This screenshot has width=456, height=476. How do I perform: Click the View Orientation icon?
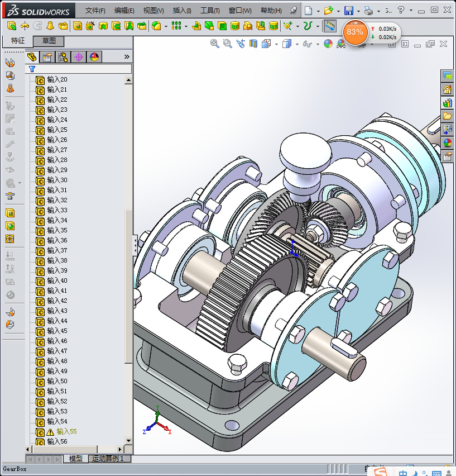point(266,44)
